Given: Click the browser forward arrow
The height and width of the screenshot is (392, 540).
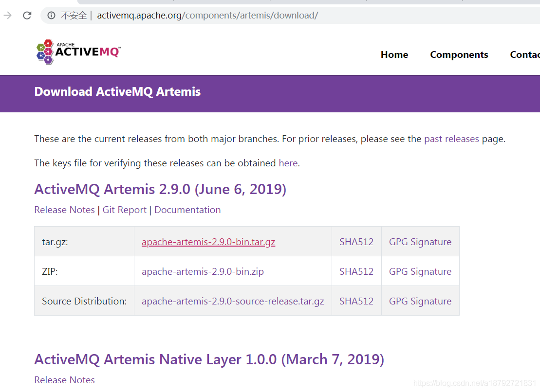Looking at the screenshot, I should [8, 16].
